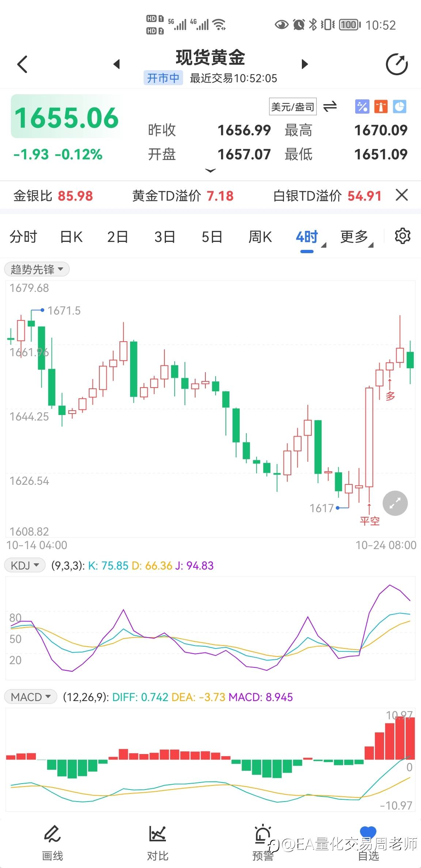
Task: Click the alarm clock status icon
Action: tap(299, 24)
